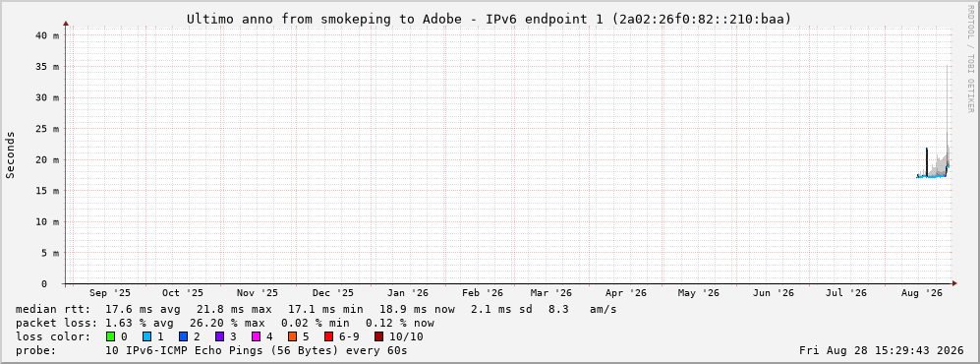980x364 pixels.
Task: Click the Mar '26 axis label
Action: pos(550,293)
